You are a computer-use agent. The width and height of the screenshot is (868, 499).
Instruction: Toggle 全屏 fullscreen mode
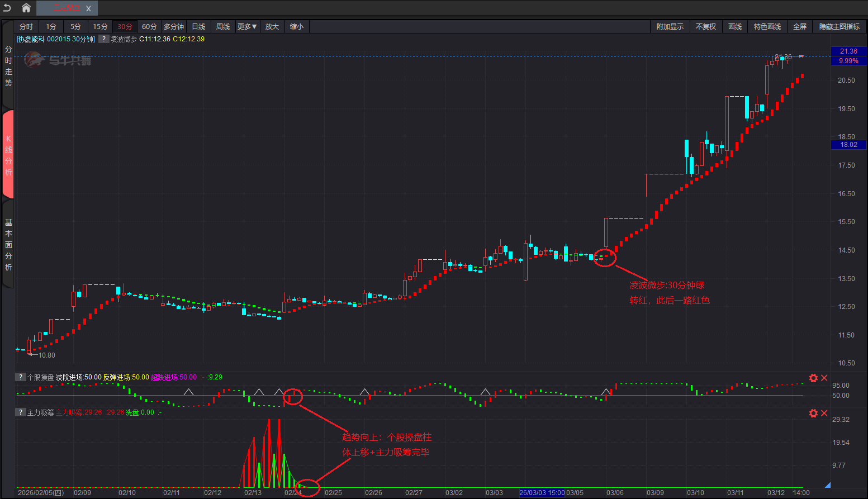(x=800, y=27)
